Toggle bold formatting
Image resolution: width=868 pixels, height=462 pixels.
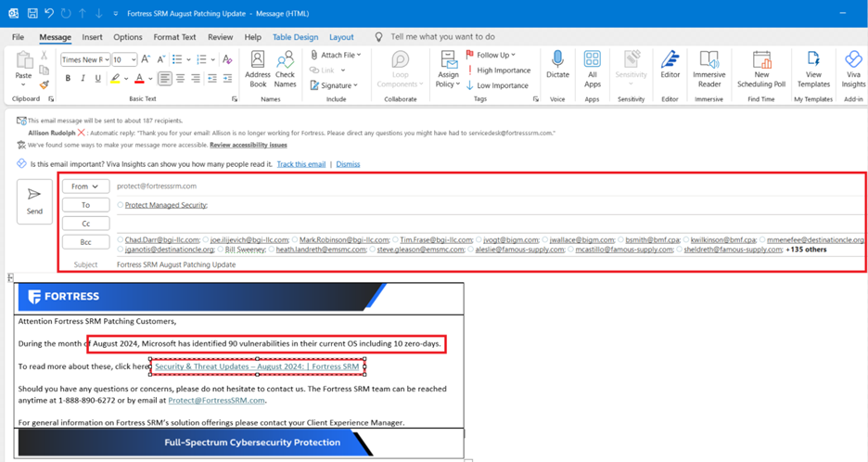[68, 79]
